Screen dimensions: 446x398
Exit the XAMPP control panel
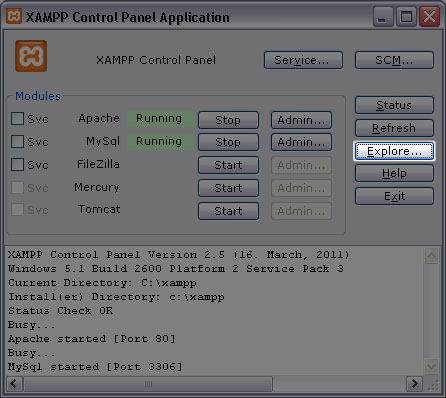pyautogui.click(x=394, y=196)
